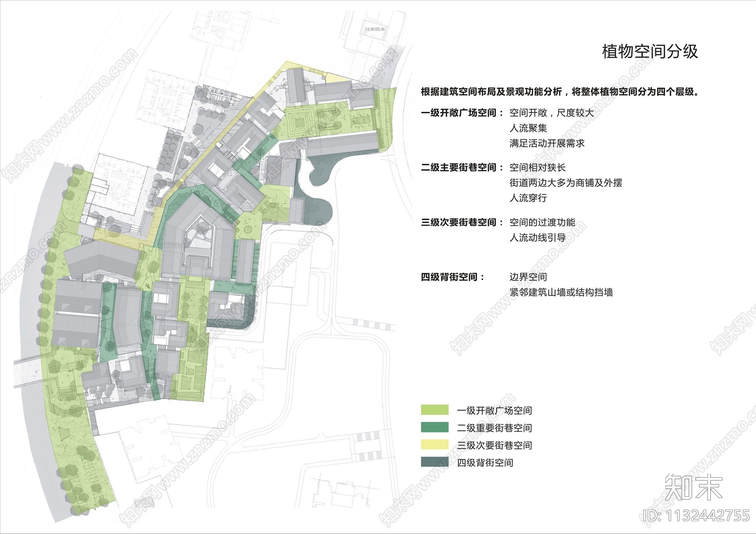Image resolution: width=756 pixels, height=534 pixels.
Task: Click legend label 一级开敞广场空间
Action: click(494, 411)
